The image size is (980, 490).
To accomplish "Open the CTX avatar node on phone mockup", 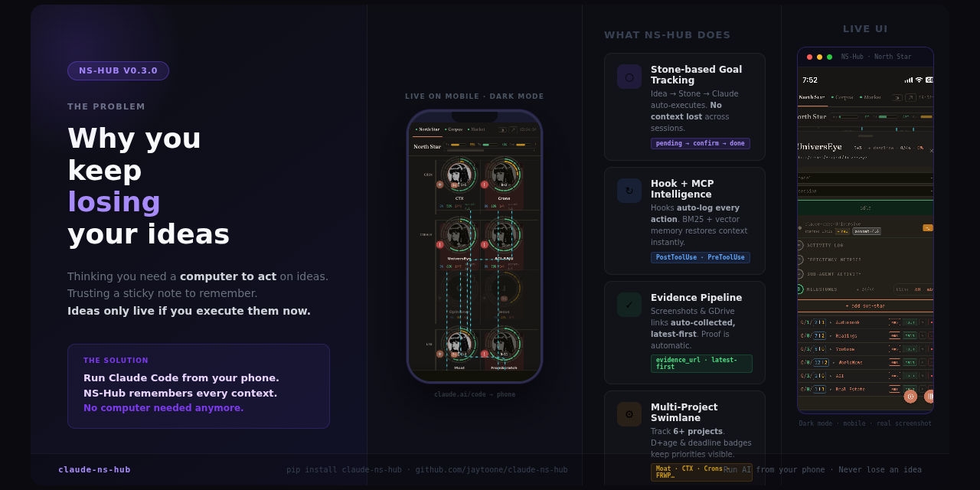I will [459, 175].
